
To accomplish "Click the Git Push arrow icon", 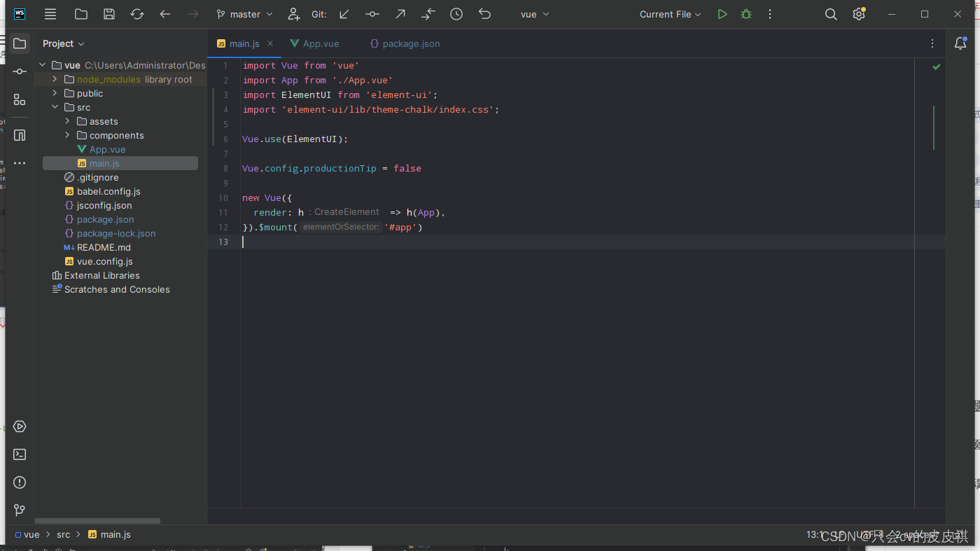I will pyautogui.click(x=400, y=14).
